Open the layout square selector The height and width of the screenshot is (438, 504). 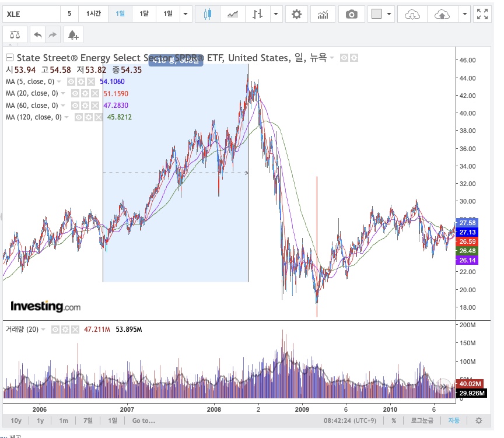point(376,14)
